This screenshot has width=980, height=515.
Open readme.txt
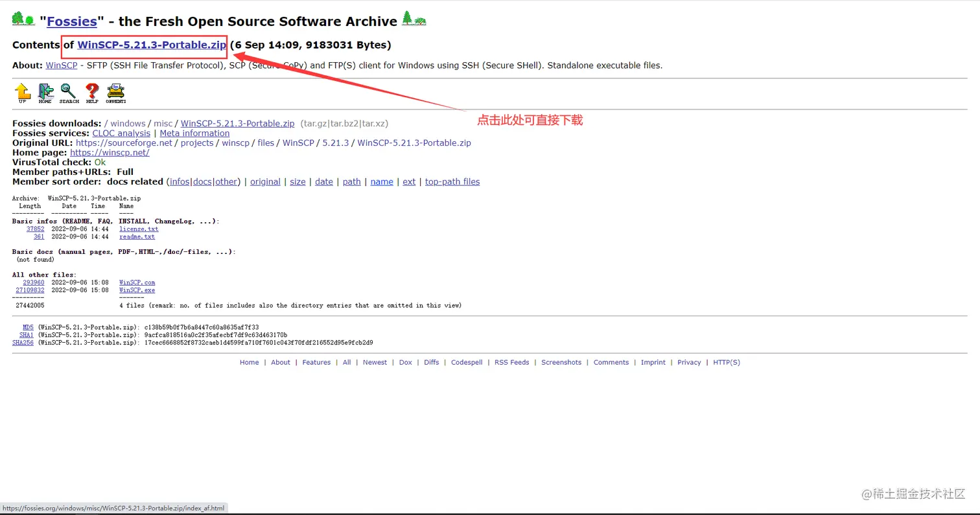point(137,237)
